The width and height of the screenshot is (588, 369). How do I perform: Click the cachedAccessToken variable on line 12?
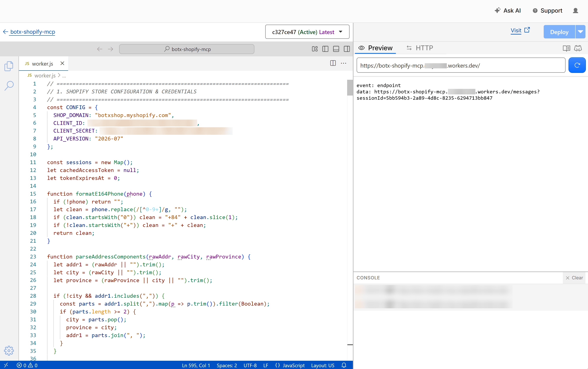87,170
